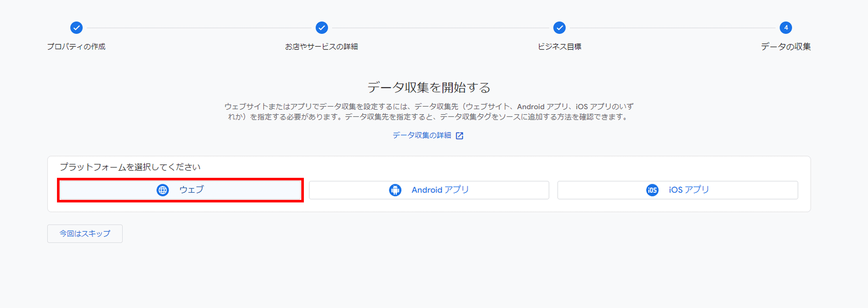Viewport: 868px width, 308px height.
Task: Click the globe icon for ウェブ
Action: (163, 190)
